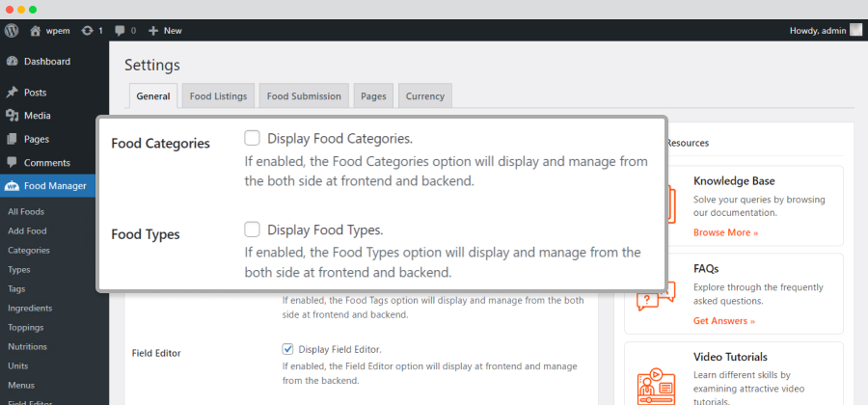Click the Posts pin icon

click(x=12, y=93)
